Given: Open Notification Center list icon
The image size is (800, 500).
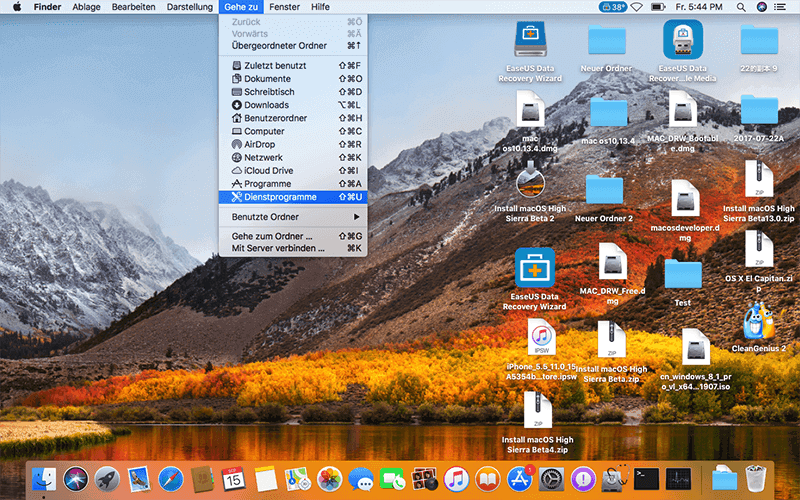Looking at the screenshot, I should (x=780, y=7).
